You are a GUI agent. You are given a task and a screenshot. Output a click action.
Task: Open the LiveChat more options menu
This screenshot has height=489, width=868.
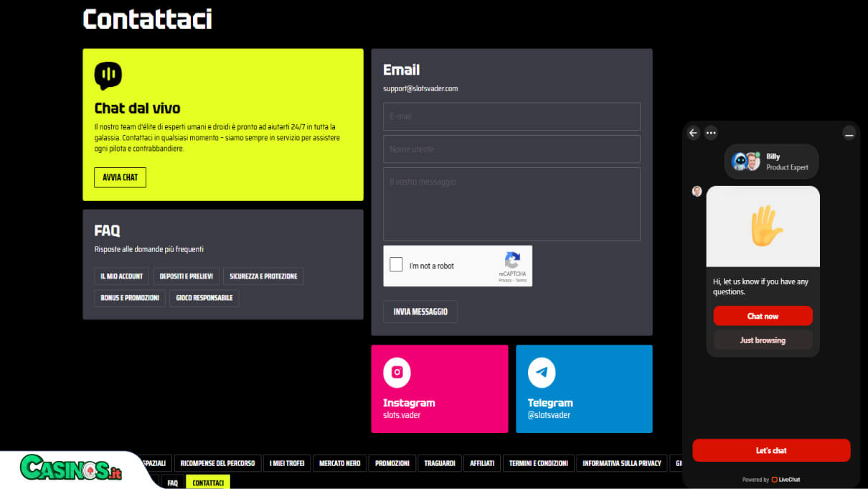point(711,133)
